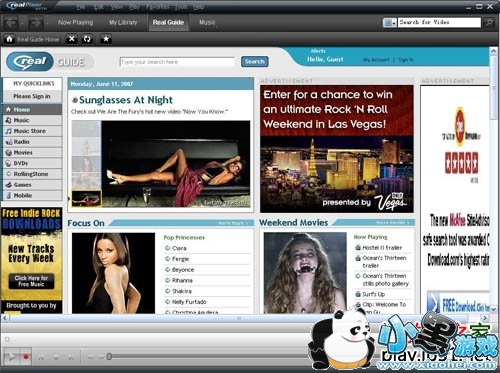Open the Ciara link under Pop Princesses
The width and height of the screenshot is (500, 373).
179,248
